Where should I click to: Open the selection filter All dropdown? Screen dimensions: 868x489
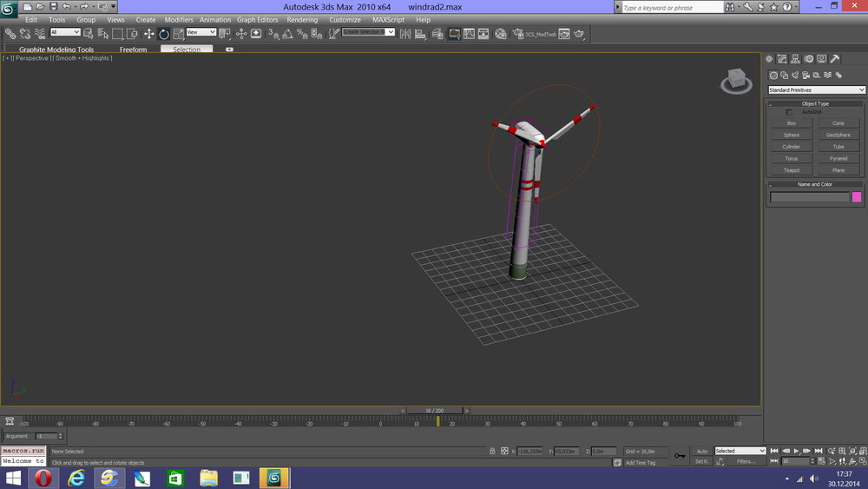pos(65,32)
